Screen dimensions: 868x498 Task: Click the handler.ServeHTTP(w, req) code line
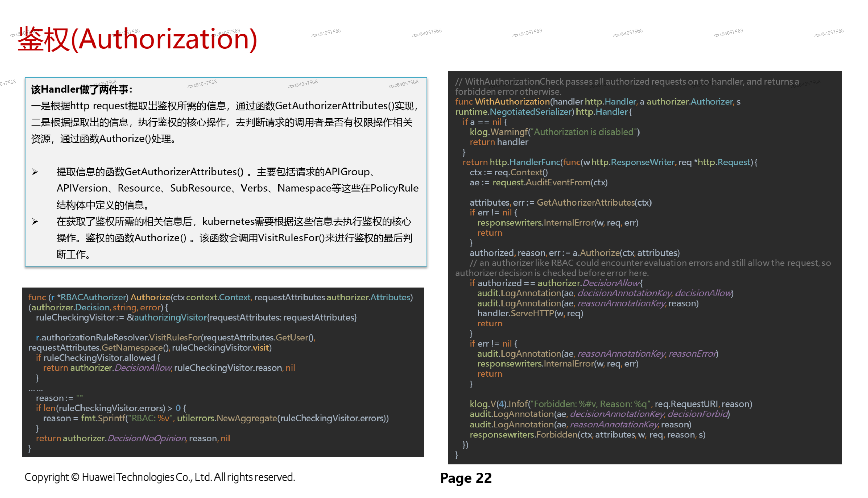click(530, 313)
